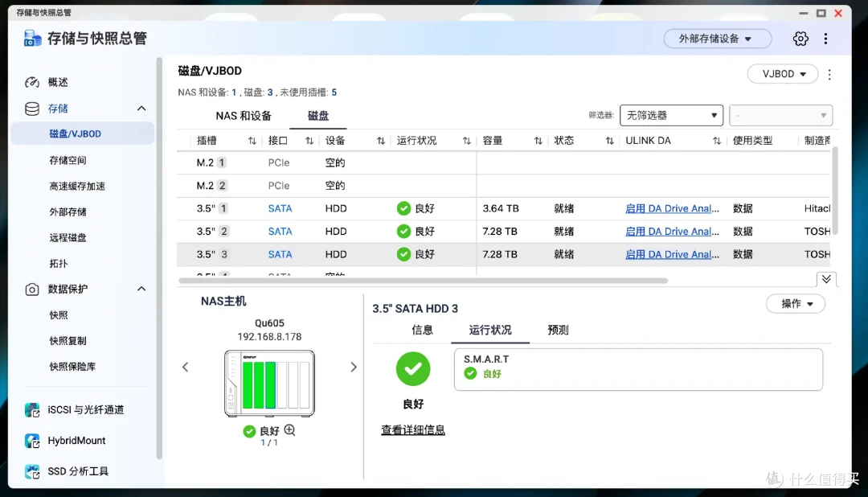Open the 运行状况 tab
The height and width of the screenshot is (497, 868).
pos(490,331)
